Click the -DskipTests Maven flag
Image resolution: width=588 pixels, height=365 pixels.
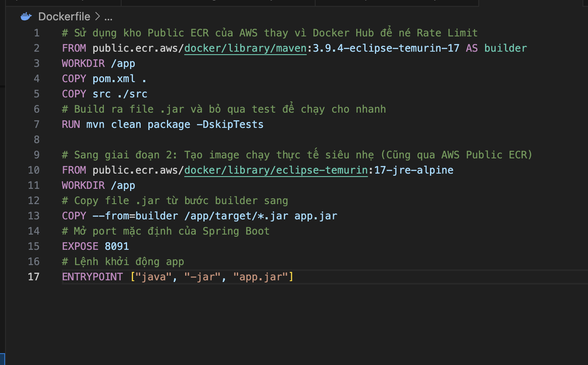[230, 124]
